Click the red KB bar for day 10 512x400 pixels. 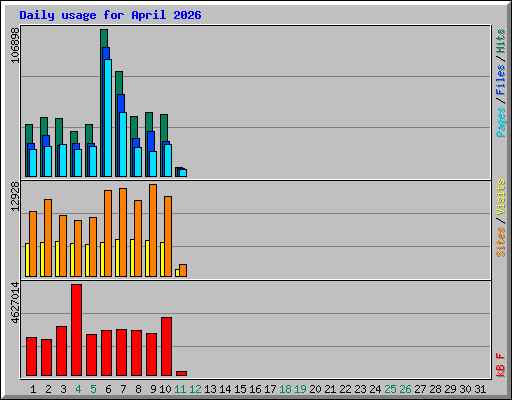pos(166,347)
